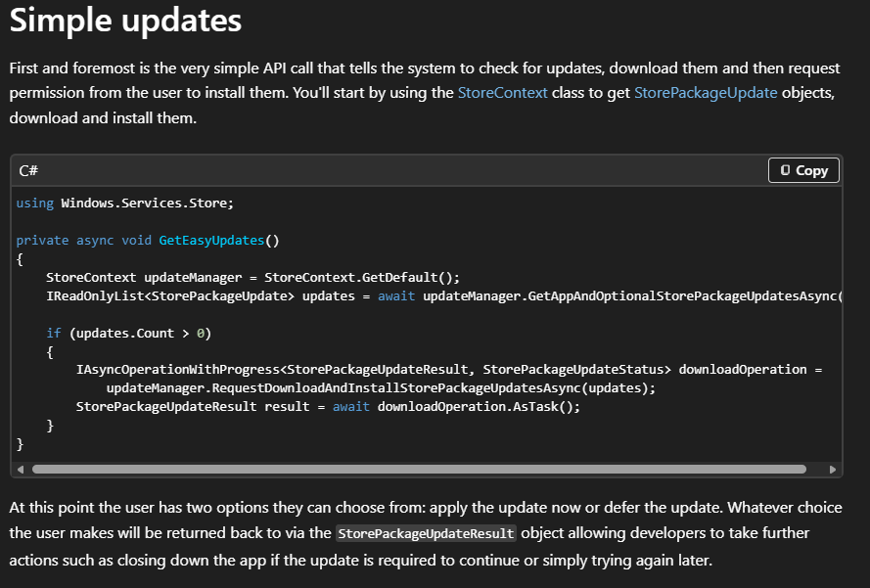Click 'using' keyword in first code line

point(35,204)
